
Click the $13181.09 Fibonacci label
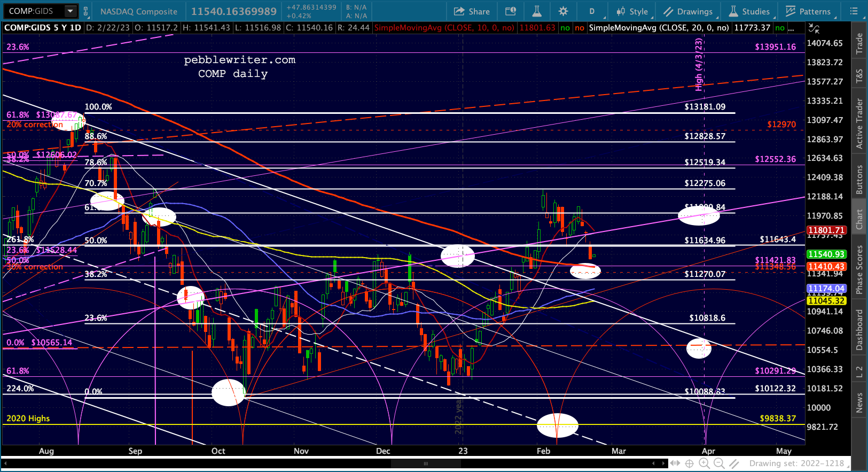(705, 107)
